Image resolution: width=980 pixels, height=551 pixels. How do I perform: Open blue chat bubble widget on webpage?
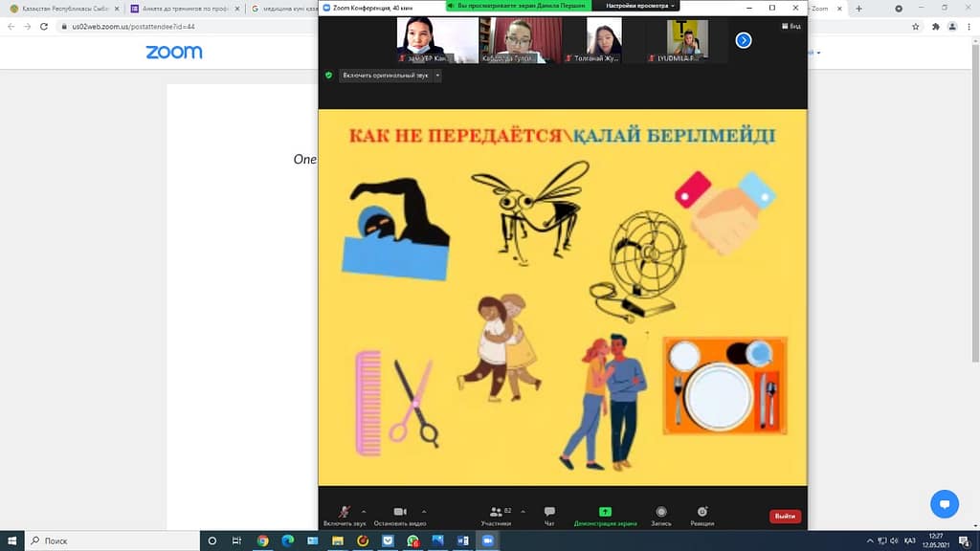944,503
